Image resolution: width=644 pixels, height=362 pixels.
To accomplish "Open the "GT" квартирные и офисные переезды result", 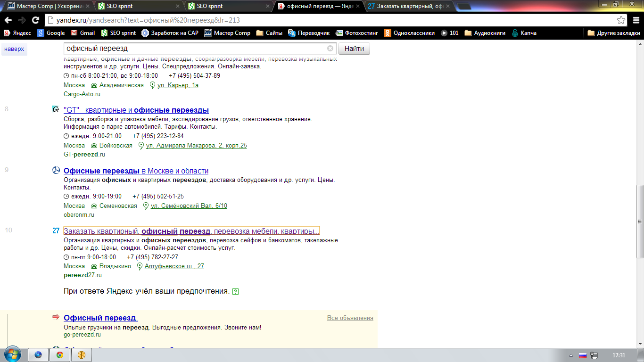I will point(136,110).
